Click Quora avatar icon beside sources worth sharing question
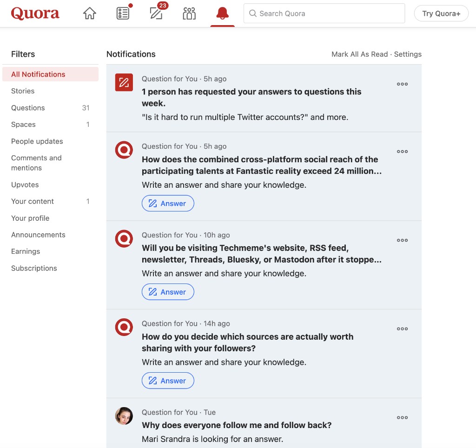The width and height of the screenshot is (476, 448). [124, 327]
